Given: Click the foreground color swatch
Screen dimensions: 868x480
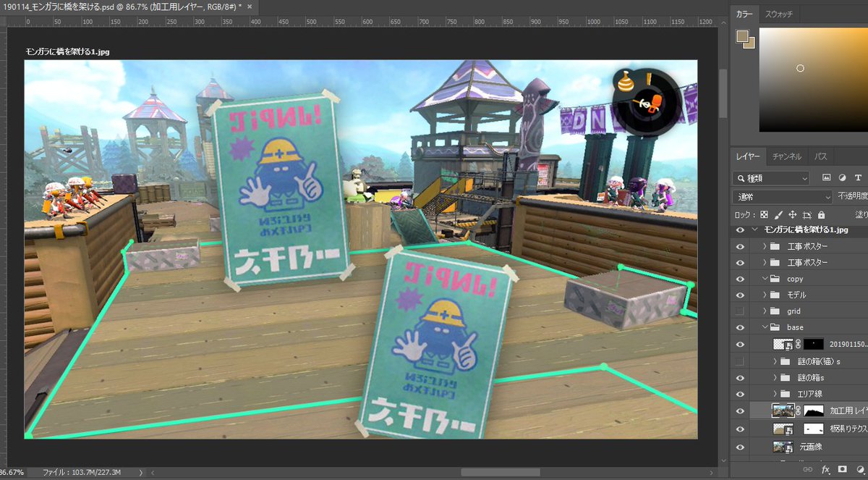Looking at the screenshot, I should 741,35.
